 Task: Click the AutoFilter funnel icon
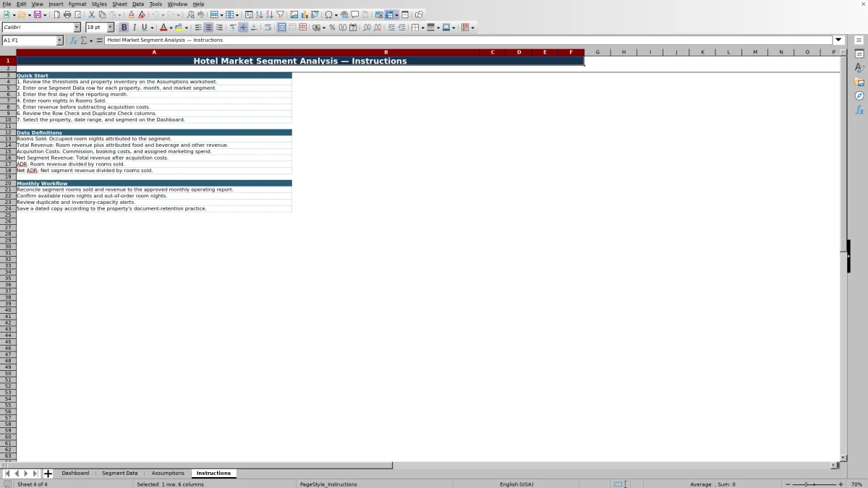[x=280, y=14]
